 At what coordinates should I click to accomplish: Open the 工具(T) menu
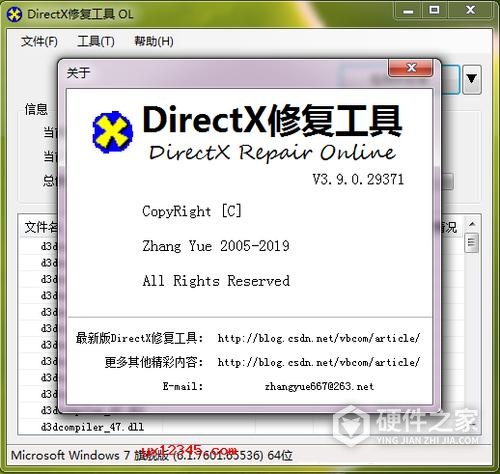coord(96,41)
